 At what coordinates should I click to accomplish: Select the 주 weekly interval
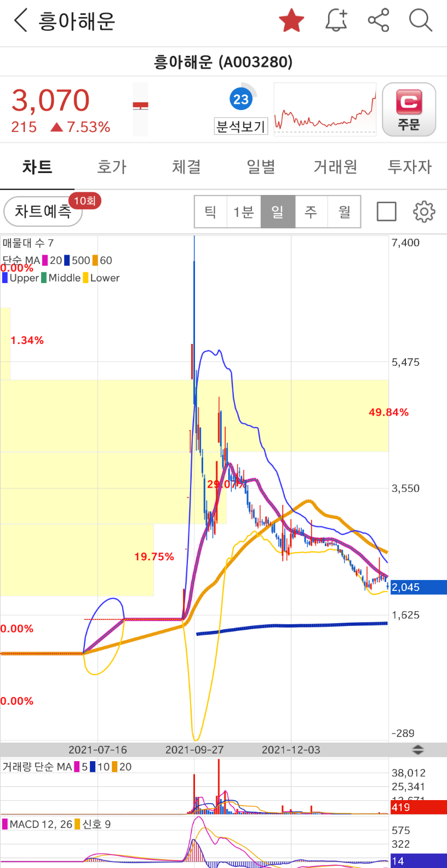point(311,211)
